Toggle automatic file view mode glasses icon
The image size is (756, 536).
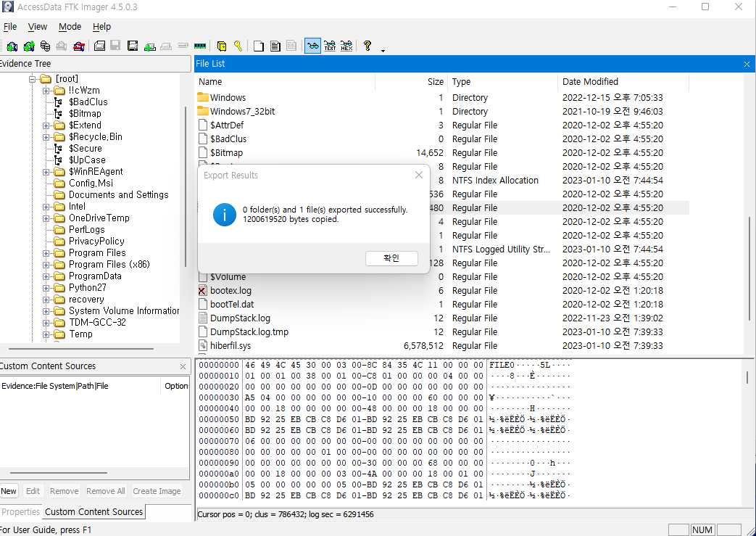tap(312, 46)
